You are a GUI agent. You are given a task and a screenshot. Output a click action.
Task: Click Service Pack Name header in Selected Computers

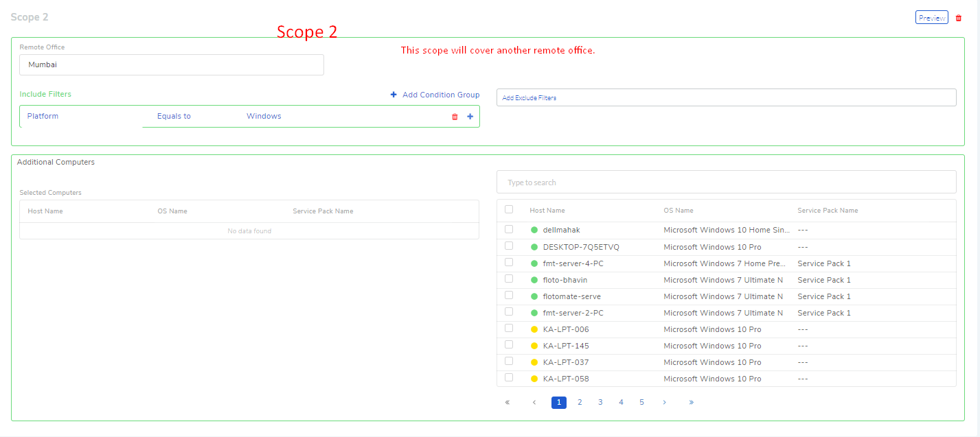(x=323, y=211)
